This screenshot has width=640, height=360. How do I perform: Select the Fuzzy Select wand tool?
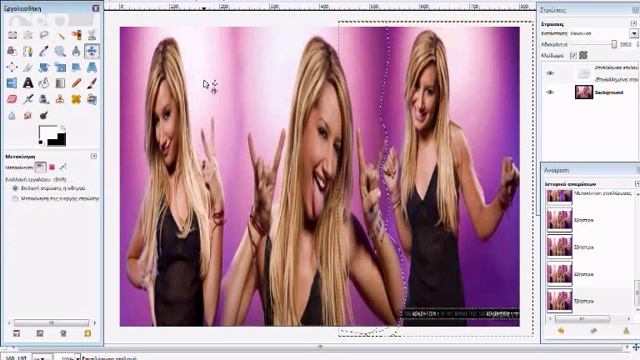pos(60,36)
